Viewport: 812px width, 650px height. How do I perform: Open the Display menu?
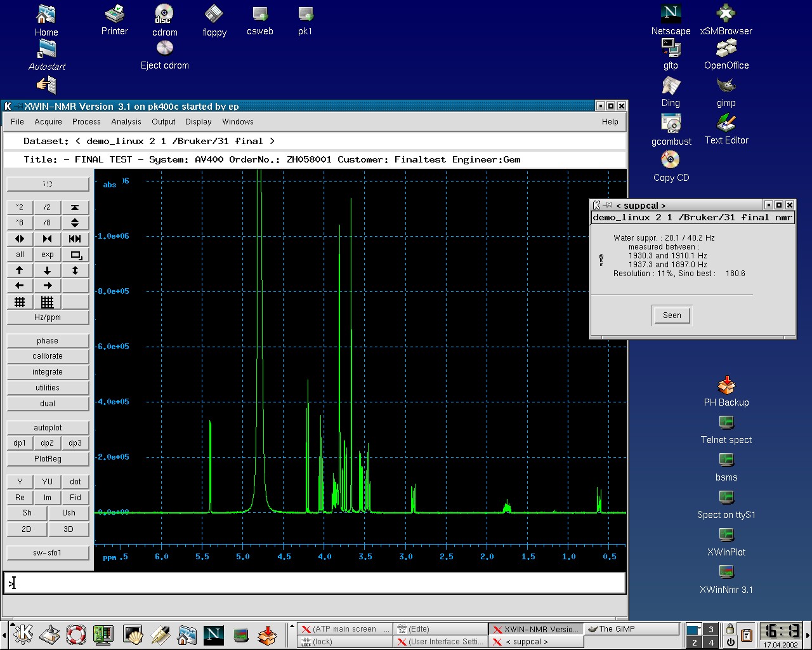pyautogui.click(x=198, y=122)
